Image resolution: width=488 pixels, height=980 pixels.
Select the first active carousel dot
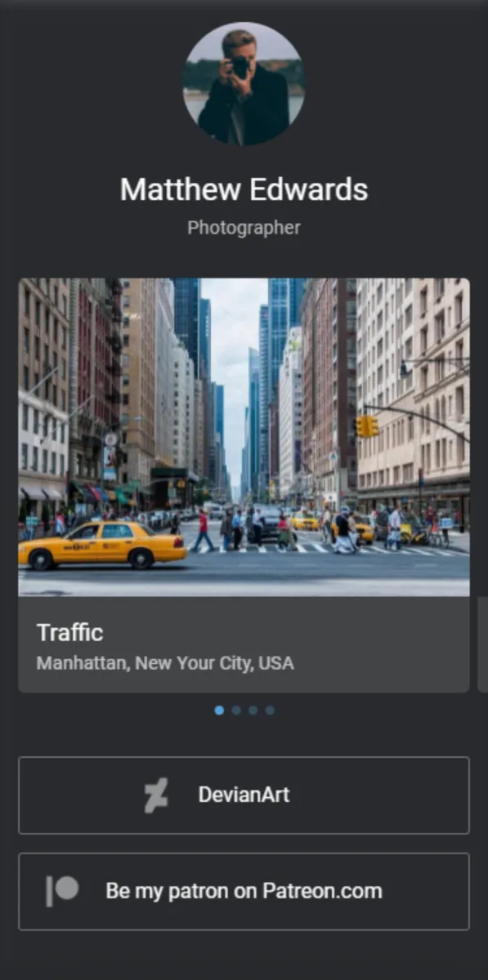(x=219, y=710)
